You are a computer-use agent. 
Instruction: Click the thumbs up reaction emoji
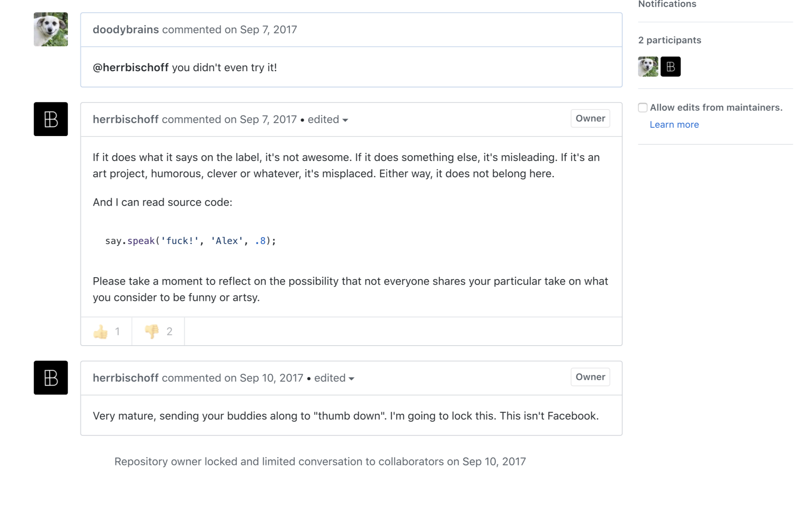click(x=101, y=331)
